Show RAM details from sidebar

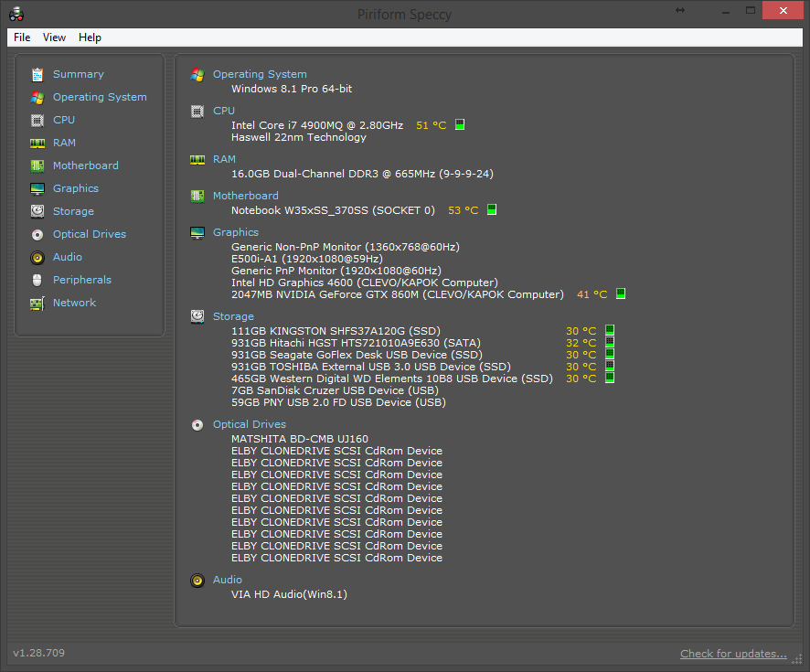click(x=64, y=143)
